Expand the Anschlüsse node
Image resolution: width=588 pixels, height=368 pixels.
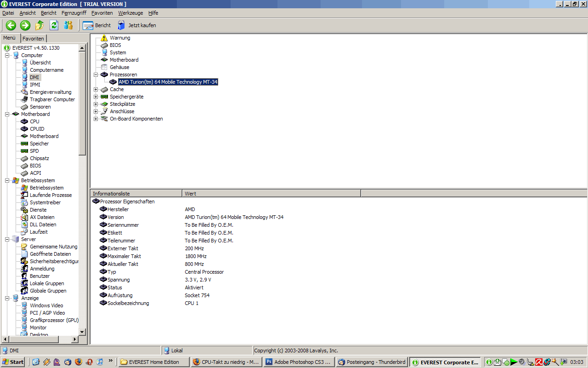96,111
